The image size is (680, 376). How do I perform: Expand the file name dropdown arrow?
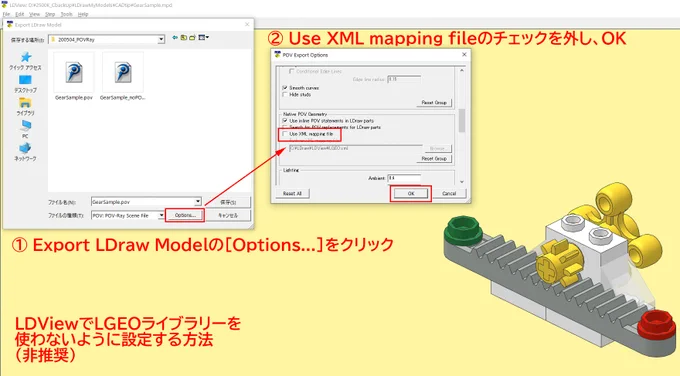198,202
